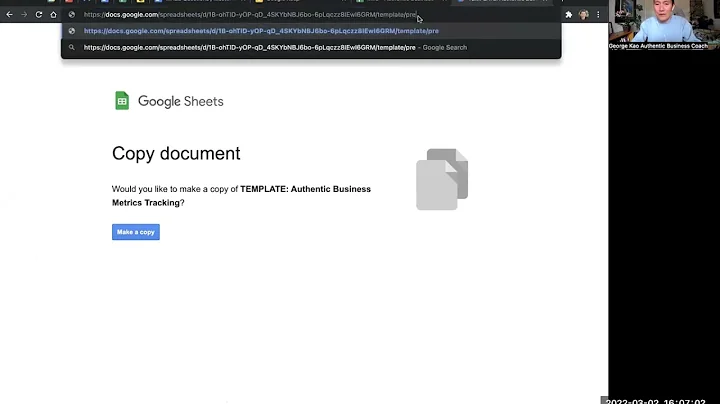Open the Chrome three-dot menu
The height and width of the screenshot is (404, 720).
[598, 15]
